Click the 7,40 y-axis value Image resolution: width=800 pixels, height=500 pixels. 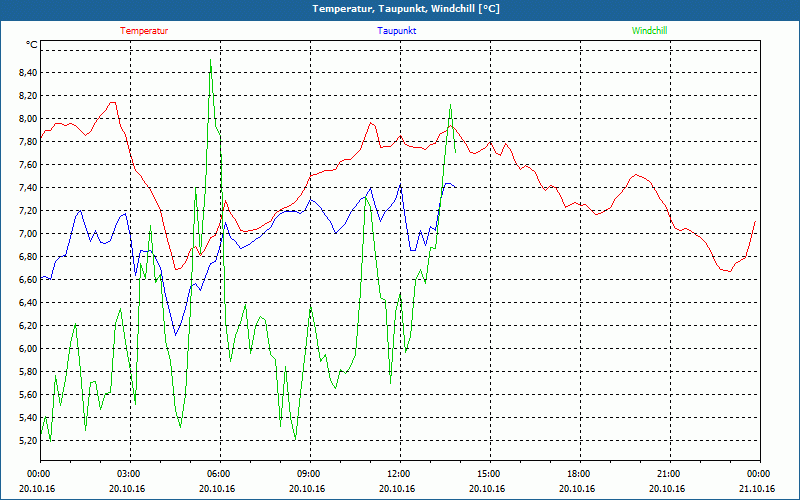[28, 188]
